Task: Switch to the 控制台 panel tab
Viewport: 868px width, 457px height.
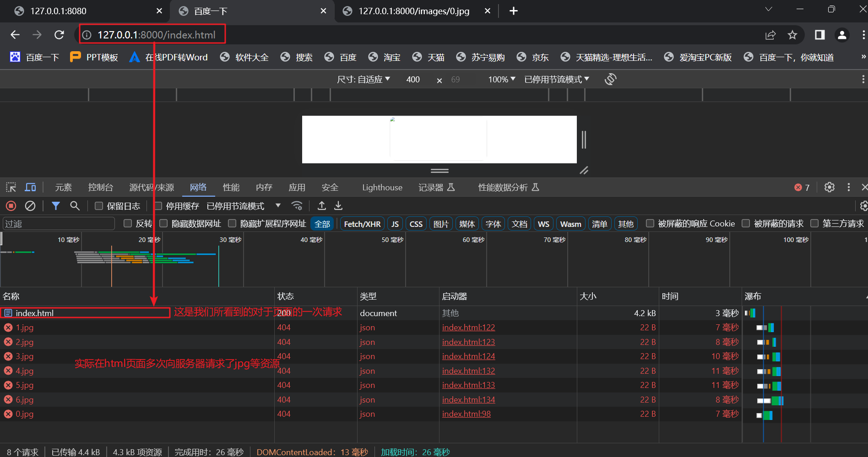Action: pyautogui.click(x=101, y=188)
